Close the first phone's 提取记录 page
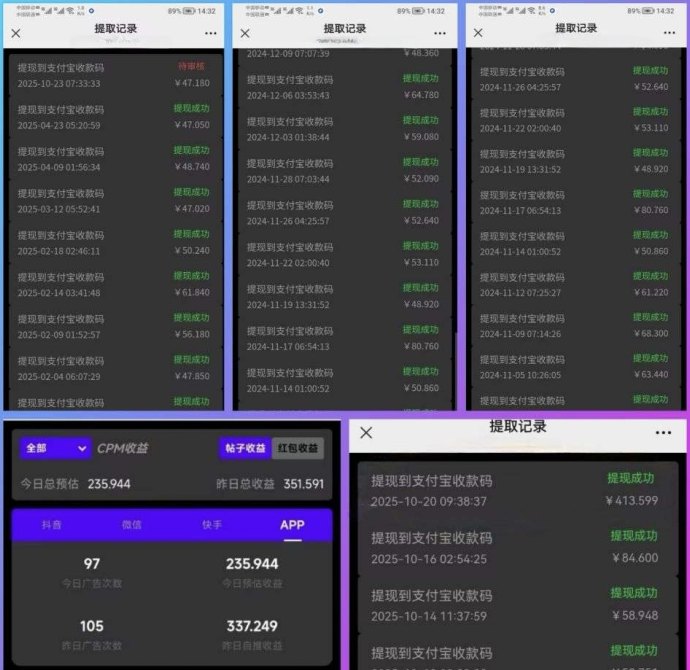This screenshot has width=690, height=670. pyautogui.click(x=16, y=33)
